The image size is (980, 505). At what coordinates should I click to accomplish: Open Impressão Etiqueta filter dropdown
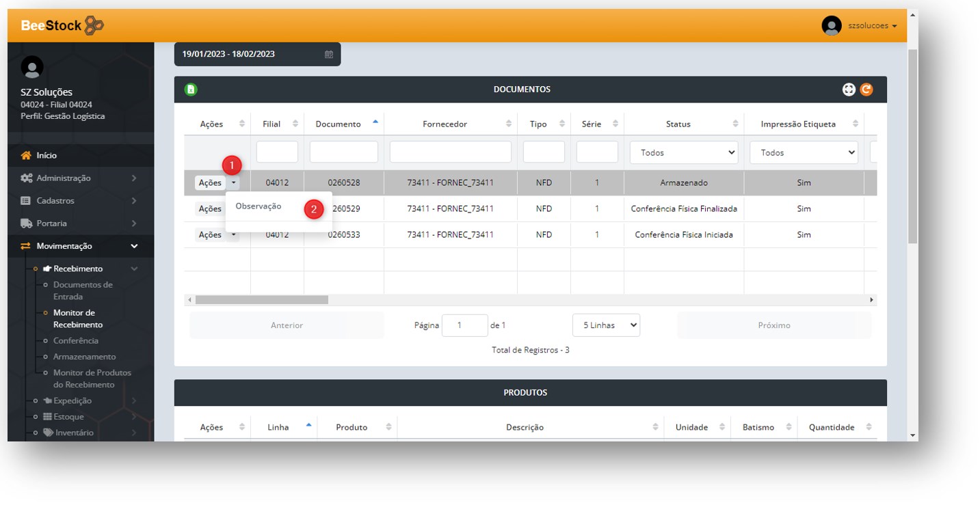point(804,152)
